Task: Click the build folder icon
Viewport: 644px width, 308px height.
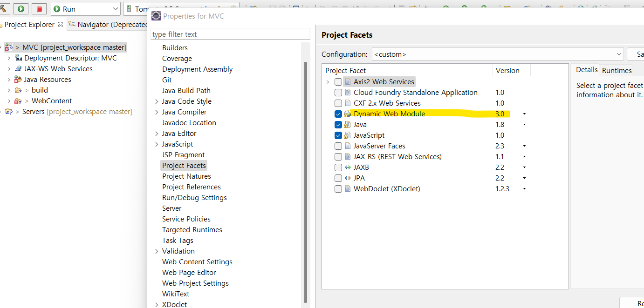Action: point(19,90)
